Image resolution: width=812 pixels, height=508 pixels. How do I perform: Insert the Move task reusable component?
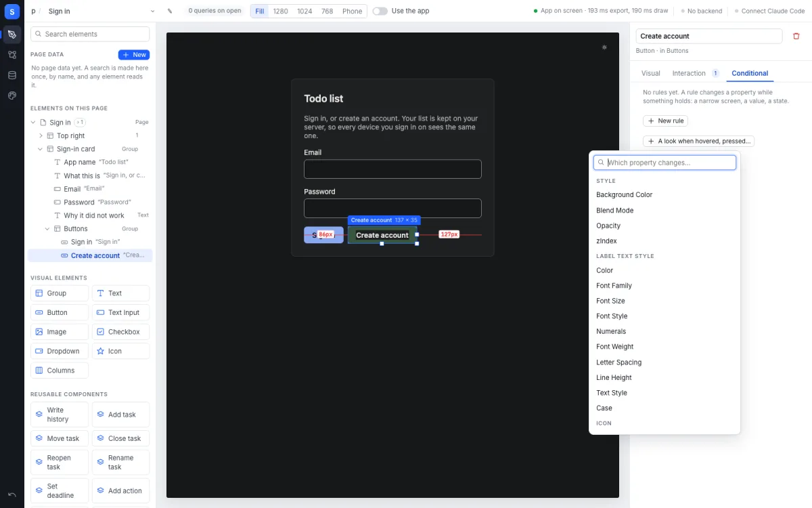click(60, 438)
